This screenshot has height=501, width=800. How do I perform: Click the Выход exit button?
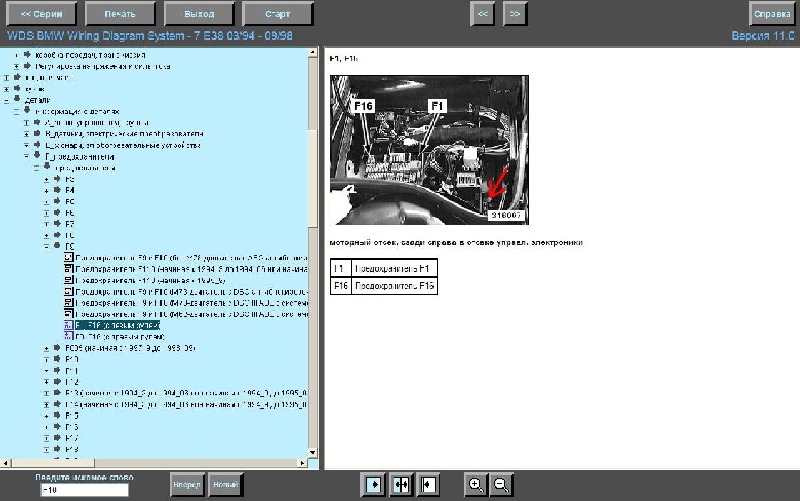199,14
